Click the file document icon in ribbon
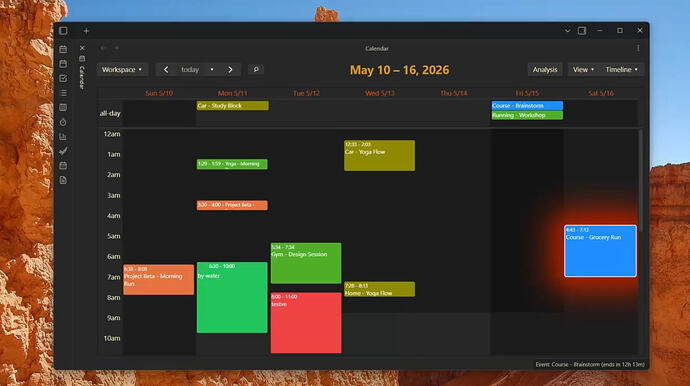 [63, 180]
